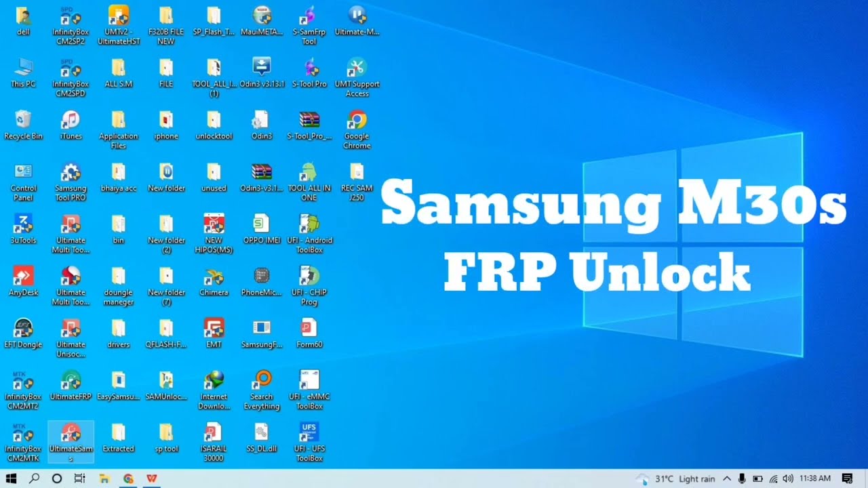The height and width of the screenshot is (488, 868).
Task: Select the UltimateSams desktop icon
Action: coord(71,443)
